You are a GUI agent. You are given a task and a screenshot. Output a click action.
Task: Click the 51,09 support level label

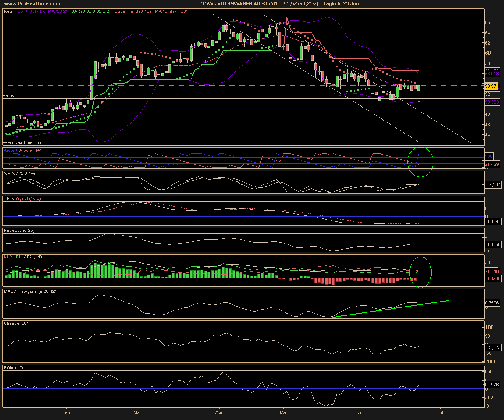click(x=9, y=96)
